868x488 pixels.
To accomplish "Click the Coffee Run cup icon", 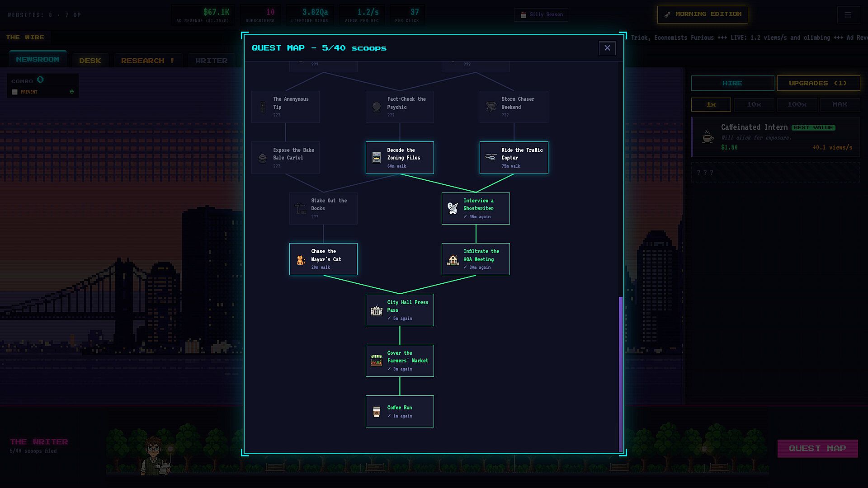I will coord(376,412).
